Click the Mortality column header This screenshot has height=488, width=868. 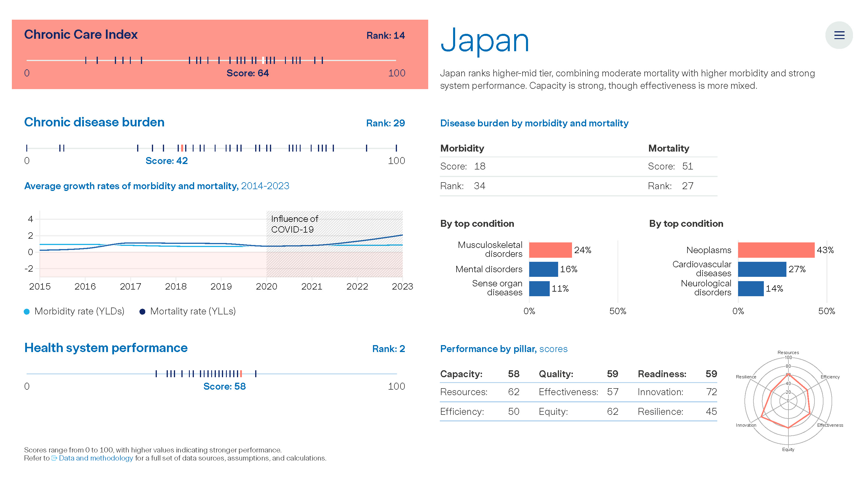(x=669, y=148)
